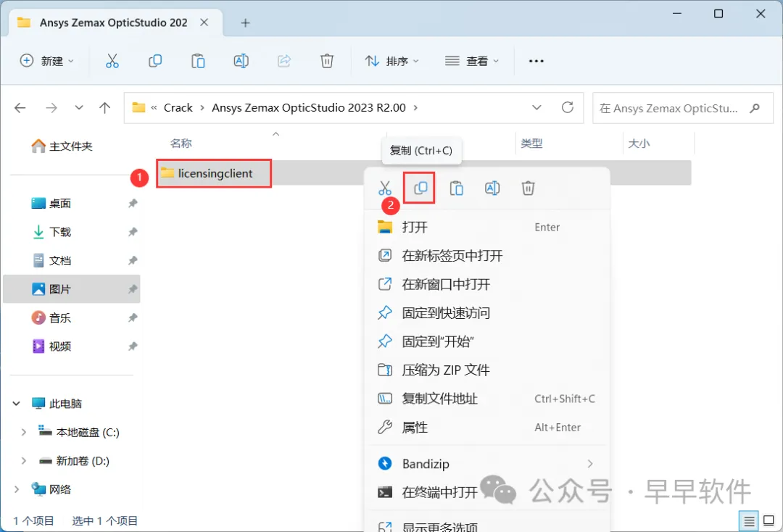Viewport: 783px width, 532px height.
Task: Go back with the back arrow
Action: tap(20, 108)
